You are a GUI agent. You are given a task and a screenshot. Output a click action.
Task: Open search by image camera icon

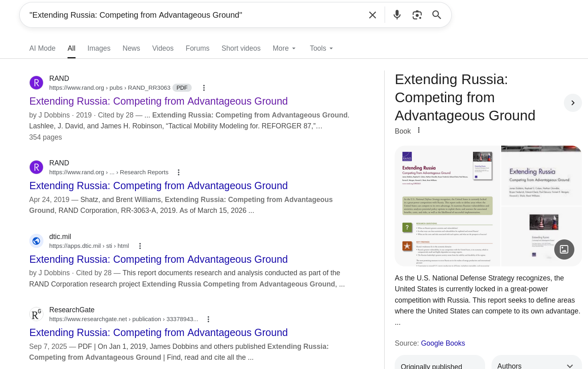coord(417,15)
